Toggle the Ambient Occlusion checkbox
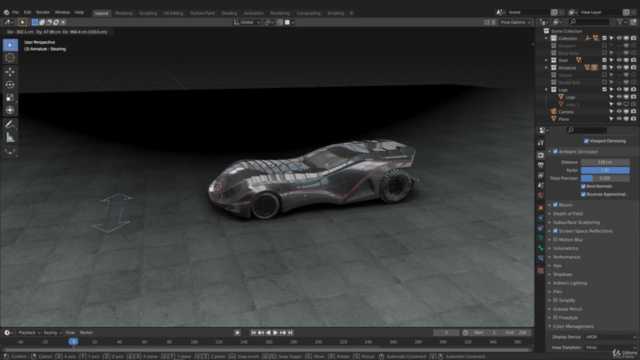640x360 pixels. pyautogui.click(x=555, y=151)
